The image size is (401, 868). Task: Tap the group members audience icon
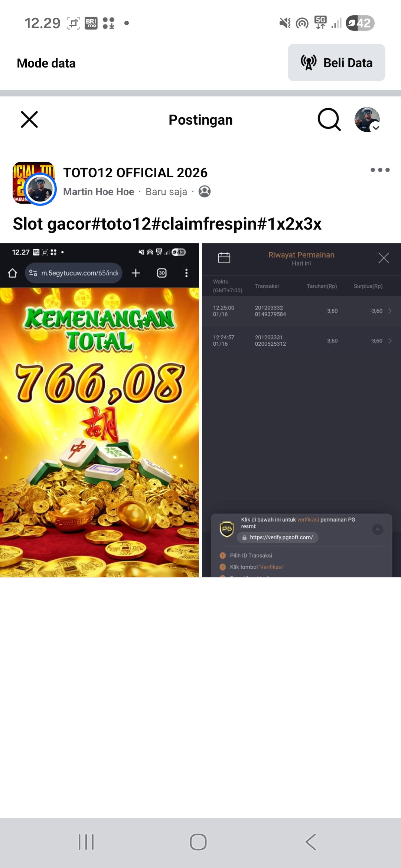(x=205, y=191)
